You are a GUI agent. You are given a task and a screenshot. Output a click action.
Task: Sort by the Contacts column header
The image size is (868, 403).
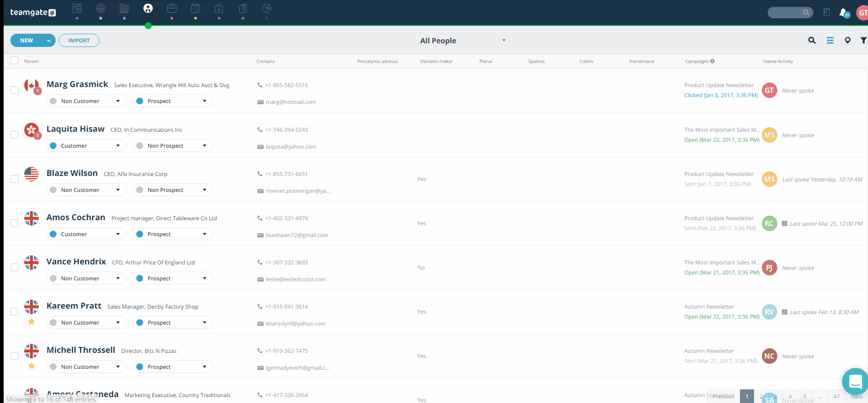click(266, 61)
